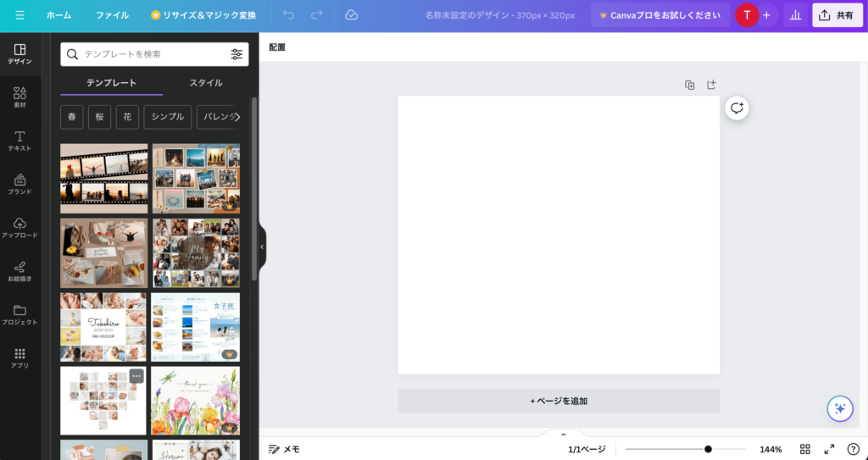Choose the travel photo collage template

196,179
